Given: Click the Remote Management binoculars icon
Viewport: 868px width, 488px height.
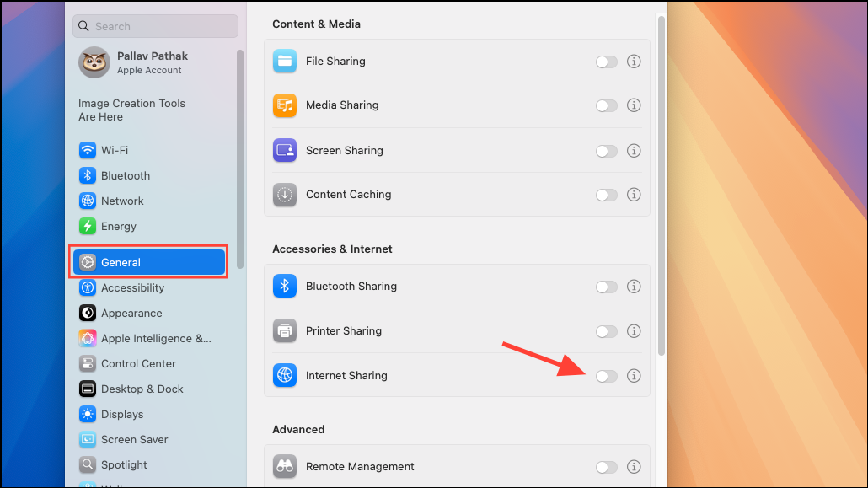Looking at the screenshot, I should [x=285, y=466].
